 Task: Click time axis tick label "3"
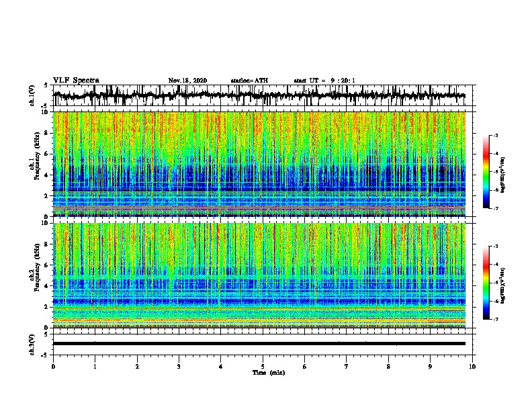(179, 367)
